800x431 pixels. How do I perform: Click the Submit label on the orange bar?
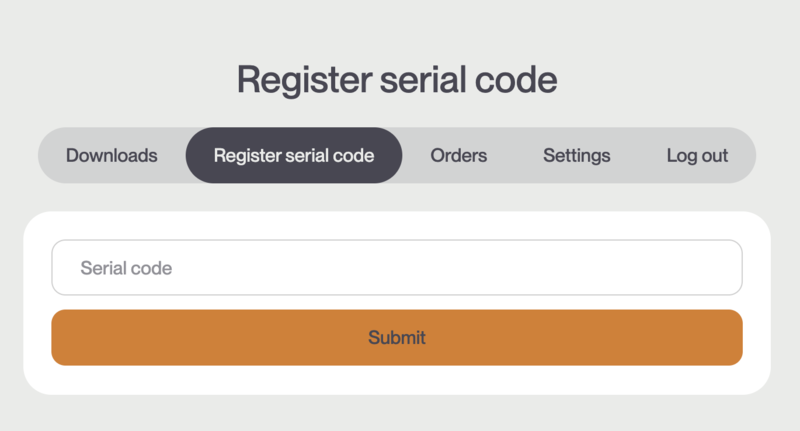click(x=397, y=338)
